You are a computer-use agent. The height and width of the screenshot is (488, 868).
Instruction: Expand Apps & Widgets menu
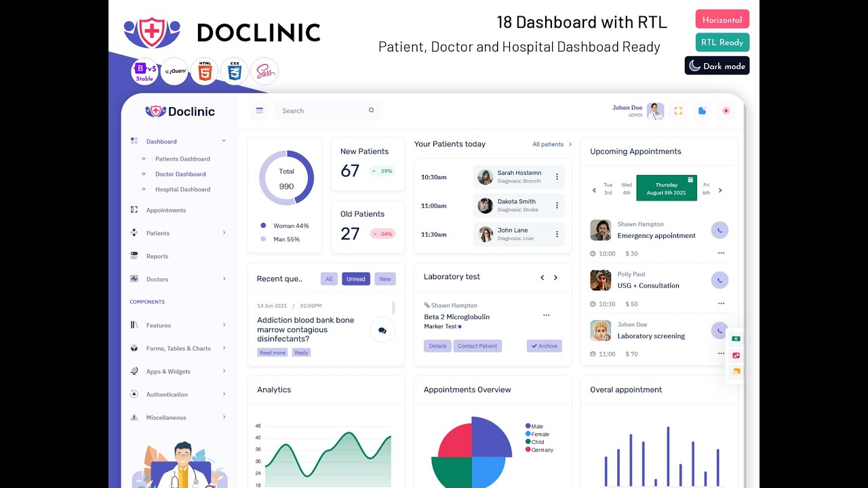pos(224,371)
